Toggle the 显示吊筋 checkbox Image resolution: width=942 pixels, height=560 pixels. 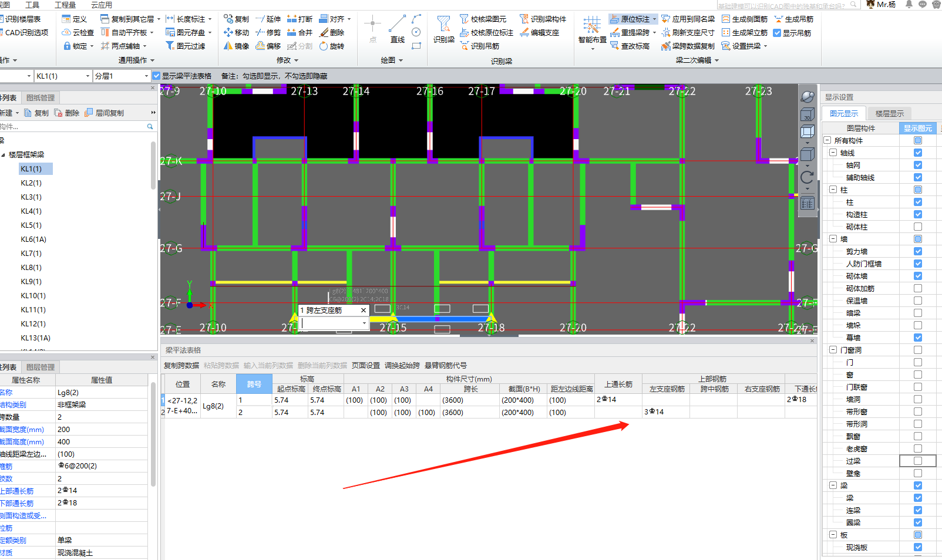(x=777, y=33)
